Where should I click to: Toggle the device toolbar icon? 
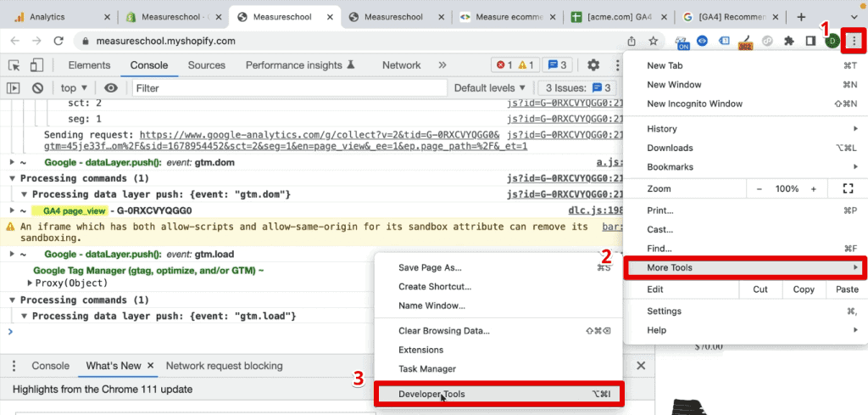point(36,65)
